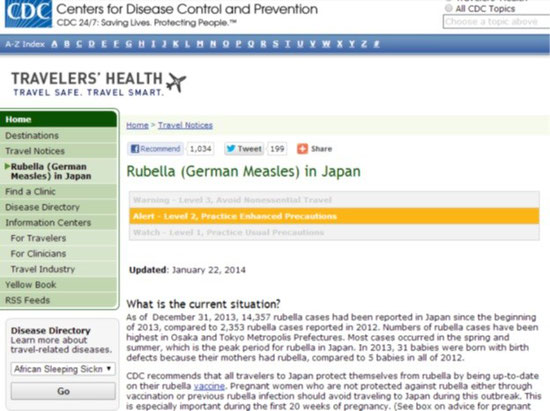This screenshot has height=411, width=550.
Task: Click the tweet count 199
Action: pos(277,149)
